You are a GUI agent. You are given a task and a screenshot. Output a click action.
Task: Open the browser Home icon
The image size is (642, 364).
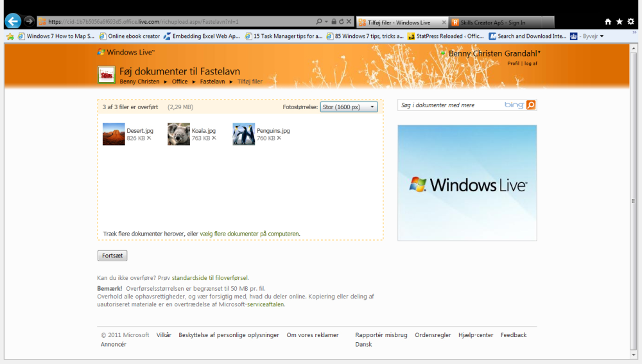point(608,22)
